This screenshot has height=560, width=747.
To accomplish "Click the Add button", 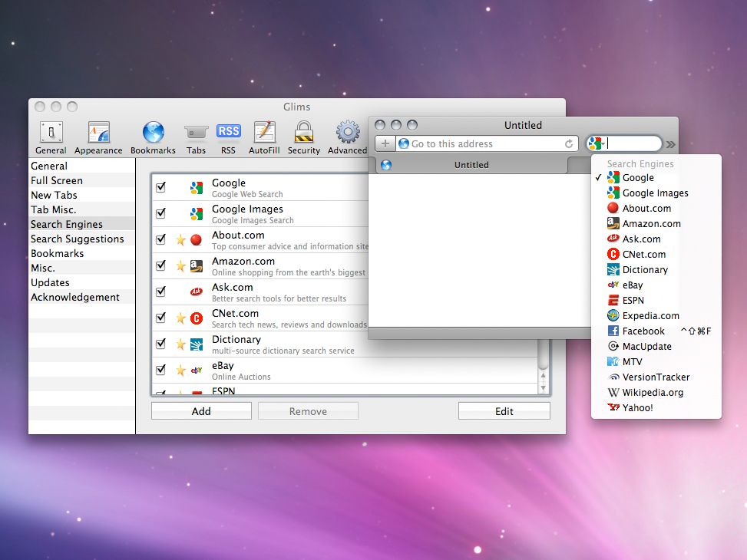I will (x=201, y=411).
